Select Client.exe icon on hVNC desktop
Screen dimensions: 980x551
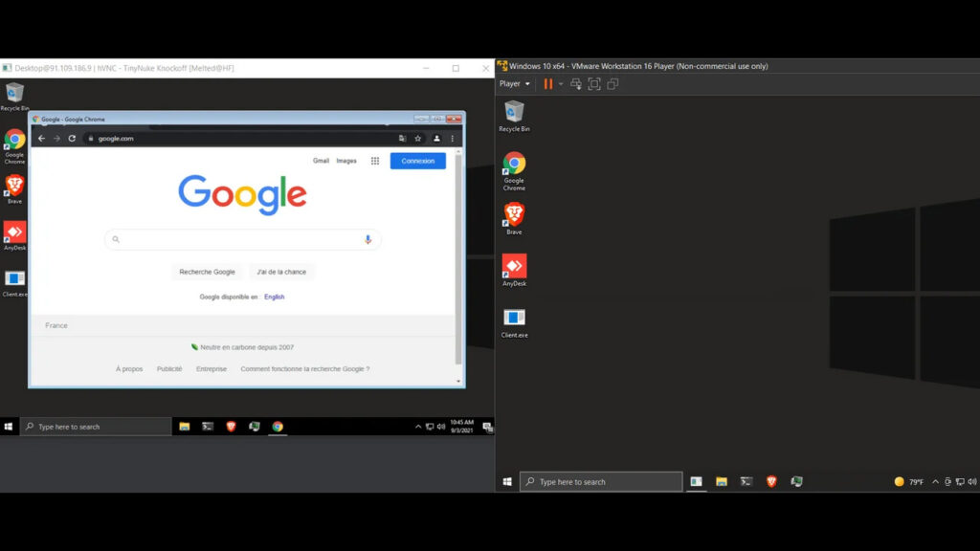14,282
